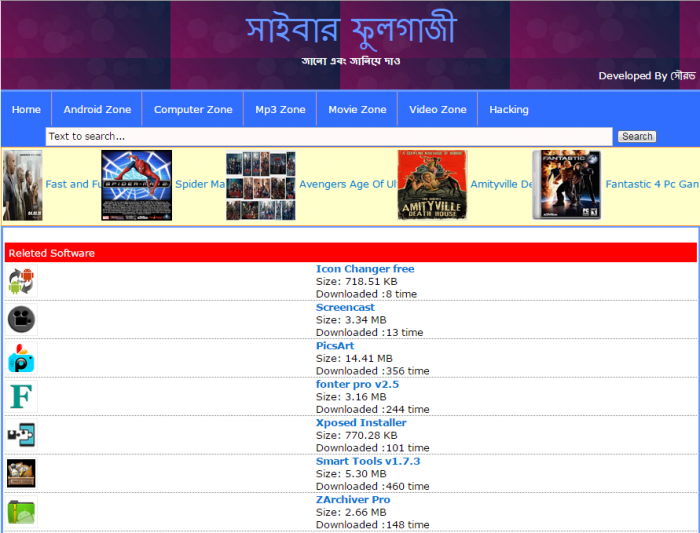The image size is (700, 533).
Task: Click the Downloaded :8 time text
Action: coord(366,294)
